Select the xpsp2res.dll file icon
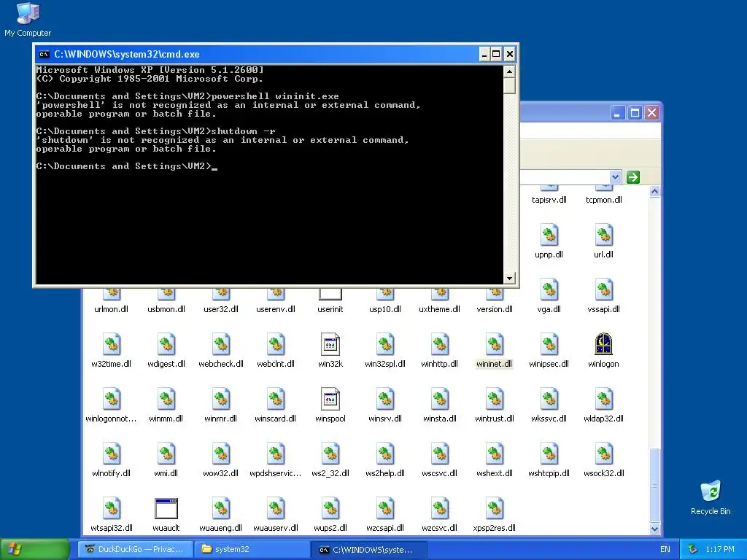 pos(494,508)
